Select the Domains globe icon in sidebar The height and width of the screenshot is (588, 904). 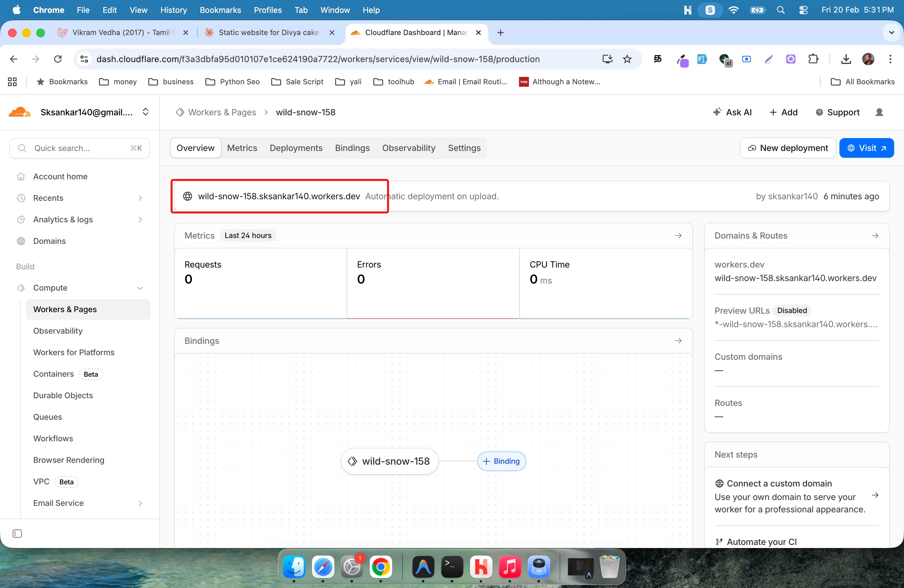pos(21,240)
